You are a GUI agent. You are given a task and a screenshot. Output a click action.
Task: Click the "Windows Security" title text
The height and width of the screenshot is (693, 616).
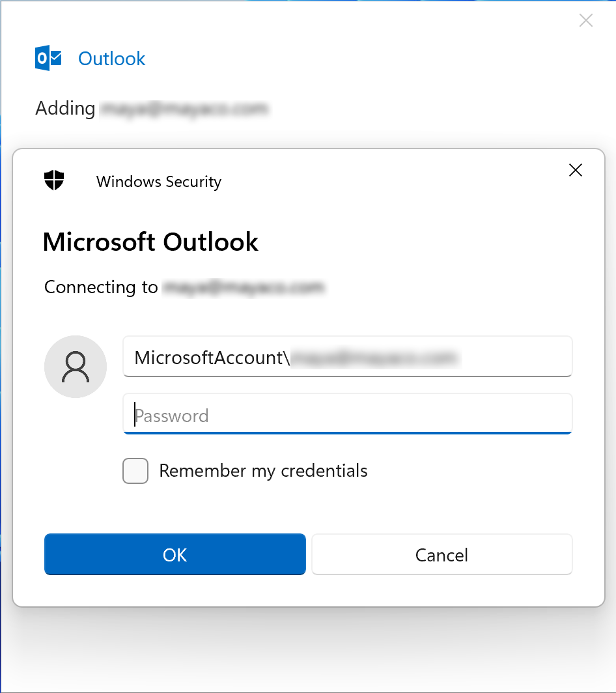point(159,182)
